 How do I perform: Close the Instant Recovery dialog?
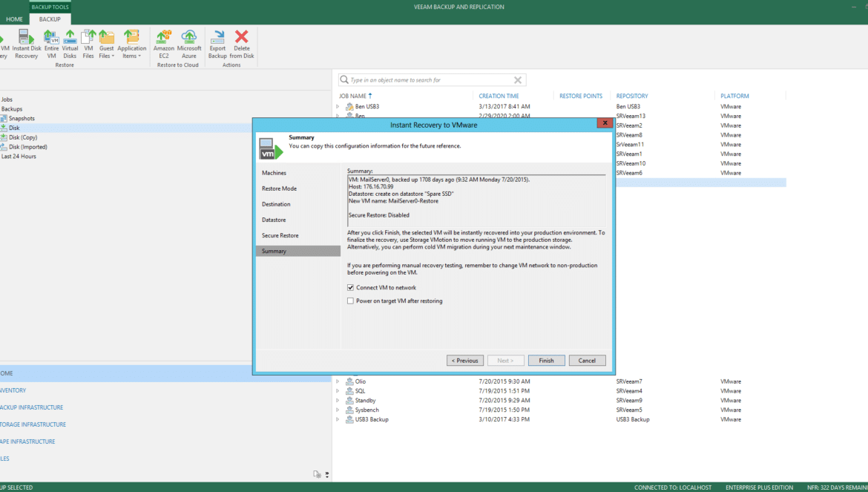coord(605,123)
